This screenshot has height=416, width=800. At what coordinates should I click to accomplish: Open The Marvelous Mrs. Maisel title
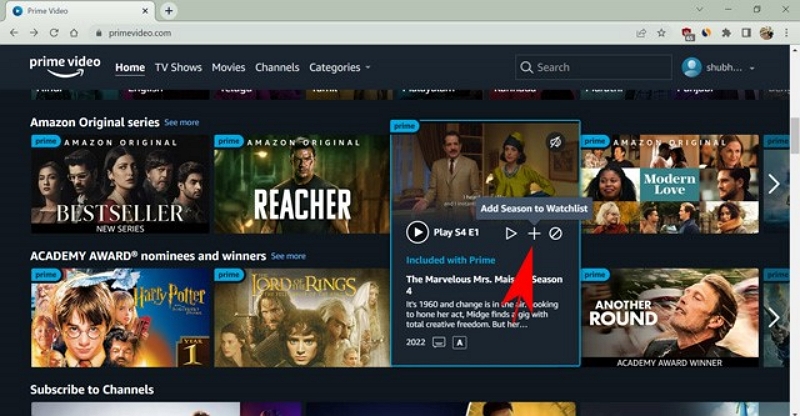point(484,284)
